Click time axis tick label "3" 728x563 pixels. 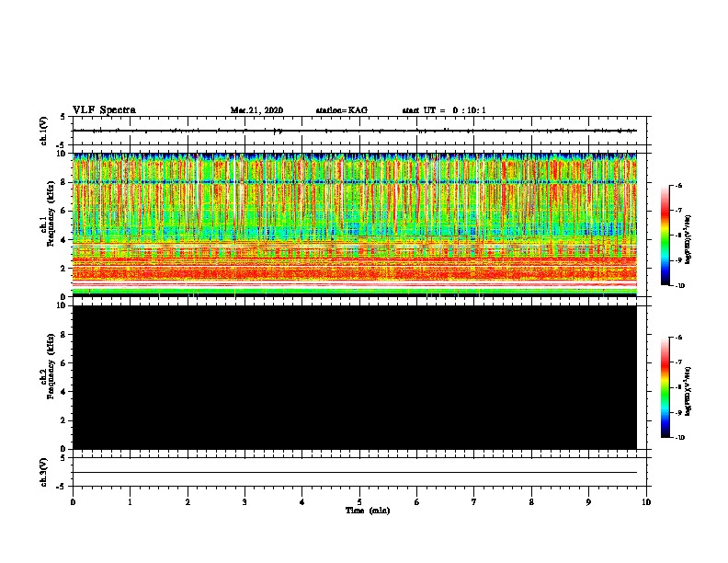[245, 502]
